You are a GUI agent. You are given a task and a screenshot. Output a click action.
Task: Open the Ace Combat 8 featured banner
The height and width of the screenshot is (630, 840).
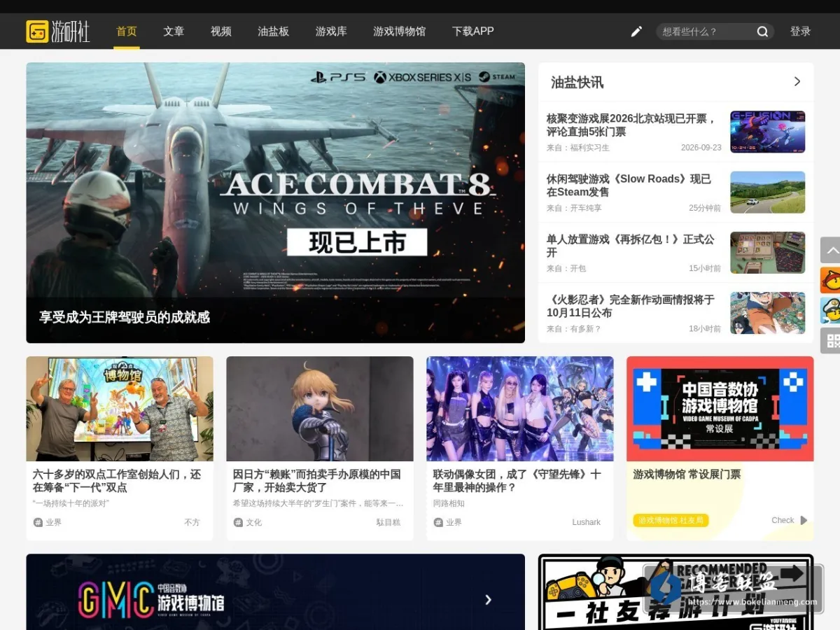point(275,203)
